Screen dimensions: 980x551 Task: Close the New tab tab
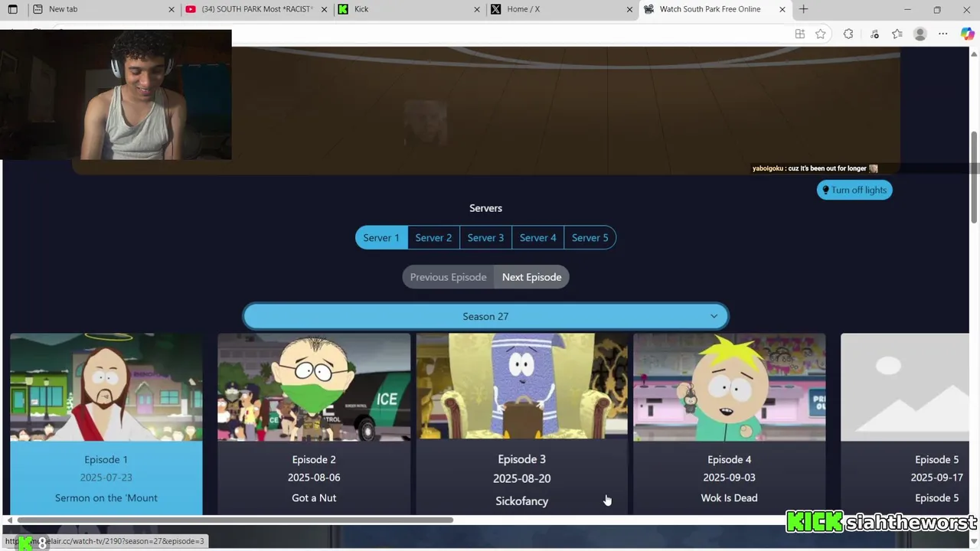(171, 9)
